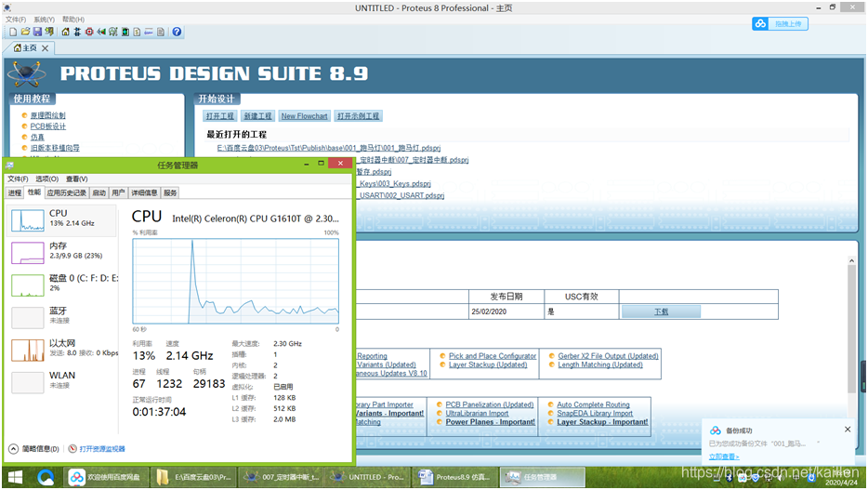Click the 下载 download button

coord(661,311)
